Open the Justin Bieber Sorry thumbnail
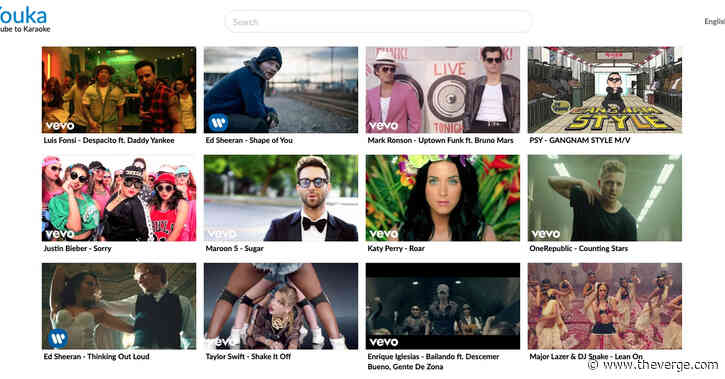Image resolution: width=725 pixels, height=379 pixels. coord(119,198)
